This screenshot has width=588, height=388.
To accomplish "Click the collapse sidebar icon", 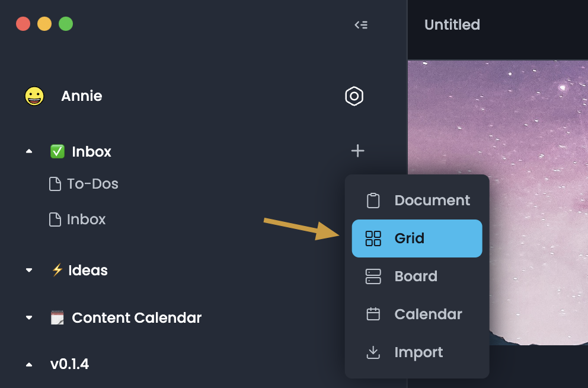I will [361, 25].
